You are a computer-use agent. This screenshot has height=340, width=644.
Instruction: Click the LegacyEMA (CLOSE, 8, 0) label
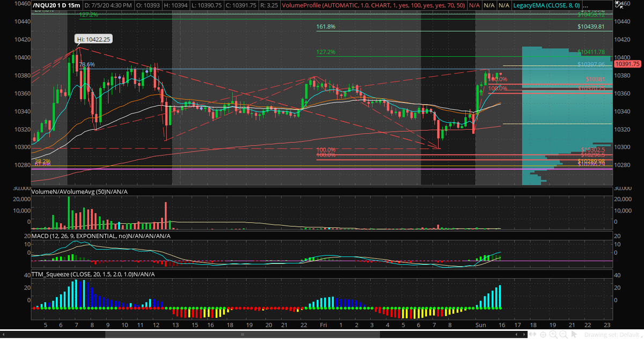click(546, 5)
